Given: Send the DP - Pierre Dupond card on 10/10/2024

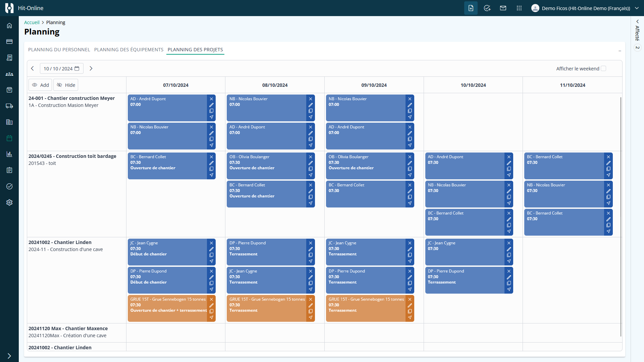Looking at the screenshot, I should pos(509,289).
